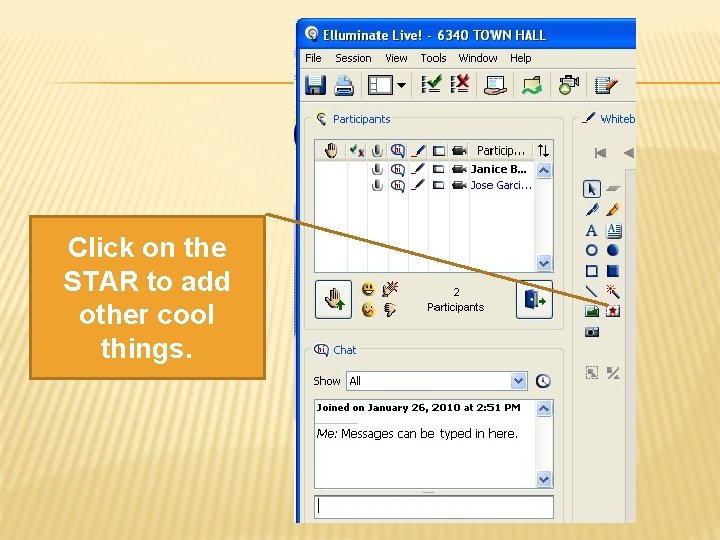Screen dimensions: 720x540
Task: Click the chat timestamp clock icon
Action: 543,381
